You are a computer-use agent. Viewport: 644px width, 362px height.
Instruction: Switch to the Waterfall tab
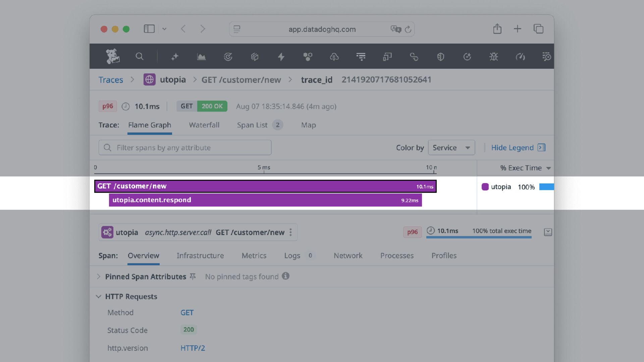click(x=204, y=125)
